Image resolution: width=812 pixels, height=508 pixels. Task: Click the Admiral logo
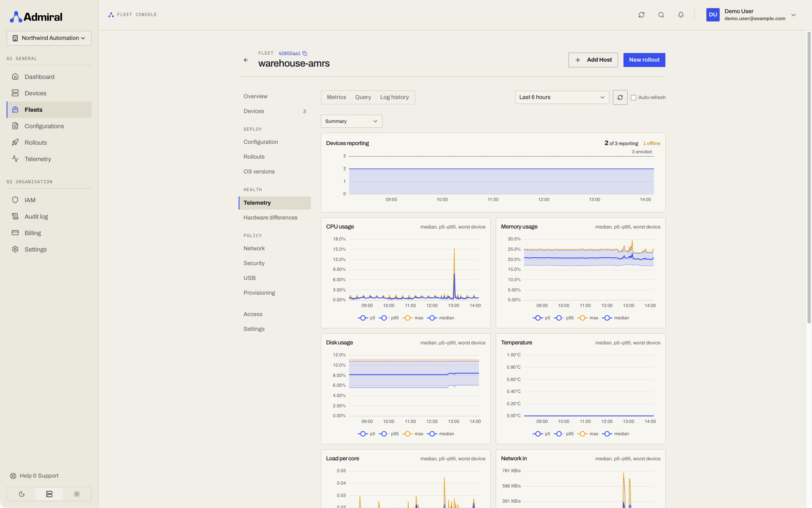(36, 17)
